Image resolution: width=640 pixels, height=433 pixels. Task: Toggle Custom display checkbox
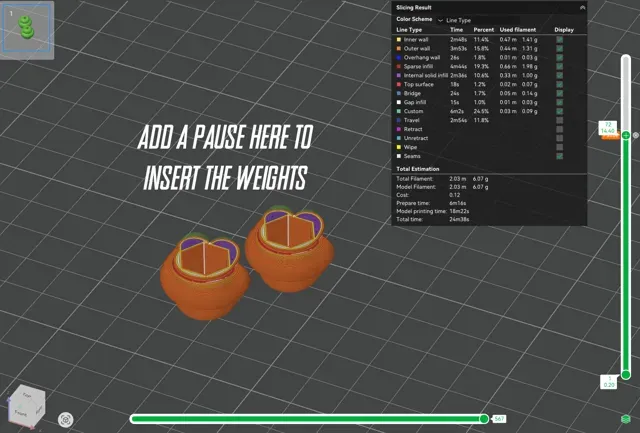point(560,111)
